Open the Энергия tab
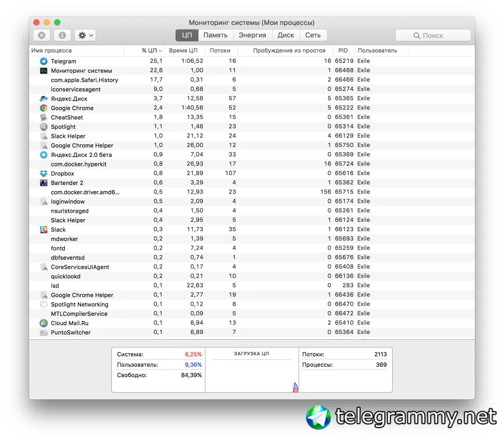Image resolution: width=504 pixels, height=441 pixels. 252,35
